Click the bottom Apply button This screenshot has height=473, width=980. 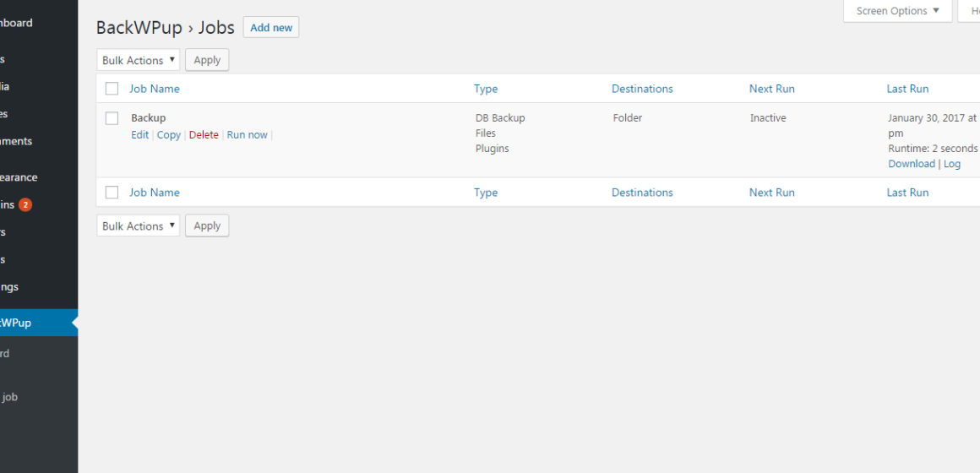(207, 226)
